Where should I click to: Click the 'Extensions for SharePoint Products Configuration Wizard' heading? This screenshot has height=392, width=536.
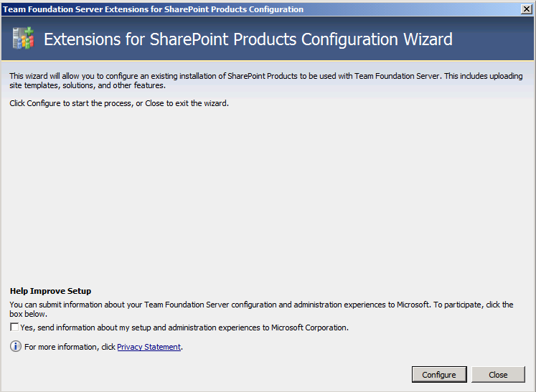pyautogui.click(x=248, y=39)
